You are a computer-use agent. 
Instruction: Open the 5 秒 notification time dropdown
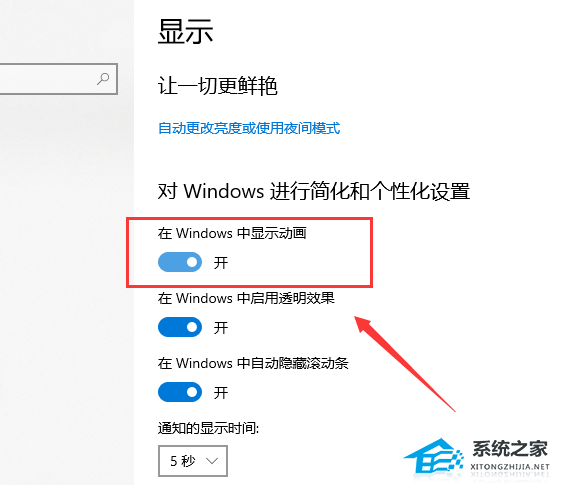pos(193,461)
